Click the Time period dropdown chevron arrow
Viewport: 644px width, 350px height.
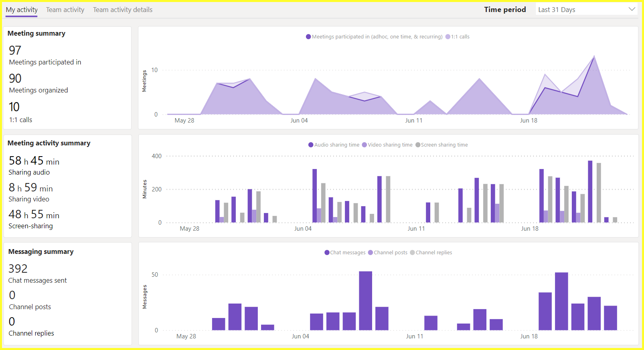point(632,9)
